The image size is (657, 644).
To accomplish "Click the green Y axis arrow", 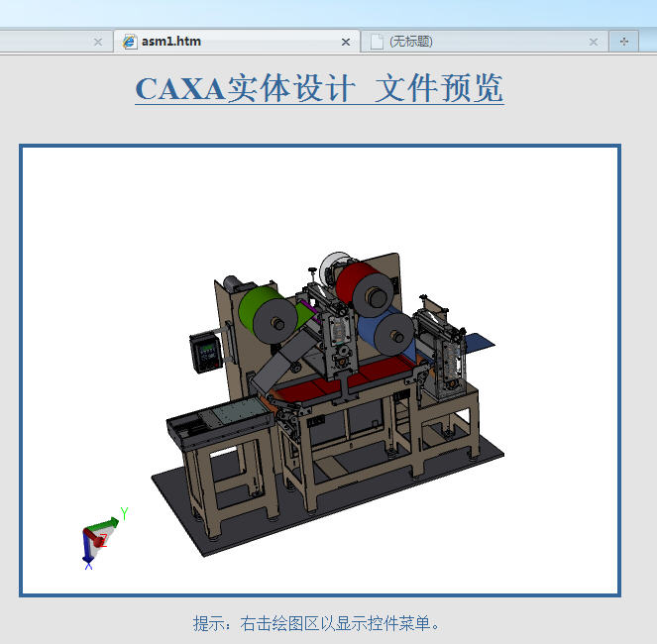I will pos(103,524).
